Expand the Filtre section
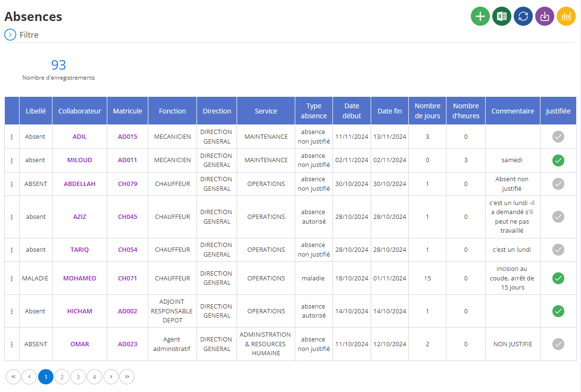 point(10,35)
